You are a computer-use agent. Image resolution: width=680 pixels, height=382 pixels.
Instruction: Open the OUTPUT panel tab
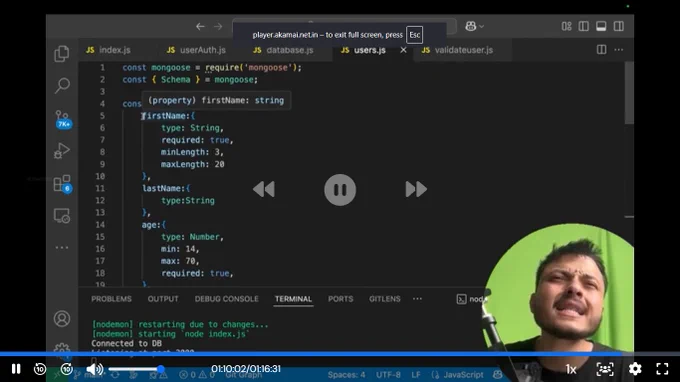[x=163, y=299]
